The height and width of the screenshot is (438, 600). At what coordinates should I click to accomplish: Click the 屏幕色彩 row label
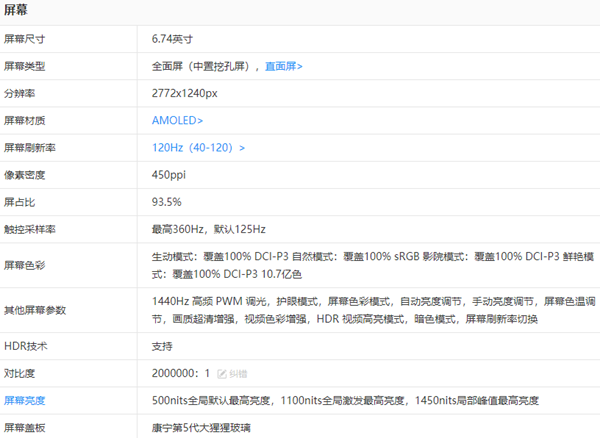[x=24, y=265]
